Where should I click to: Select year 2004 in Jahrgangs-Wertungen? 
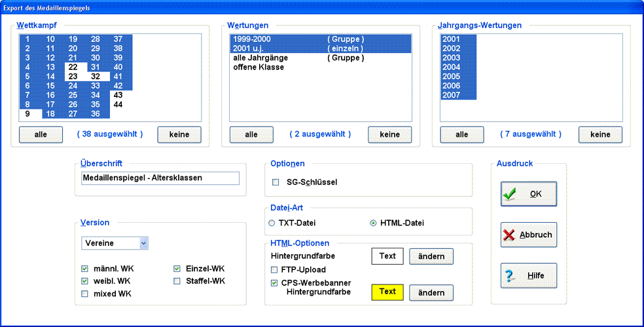click(x=452, y=67)
